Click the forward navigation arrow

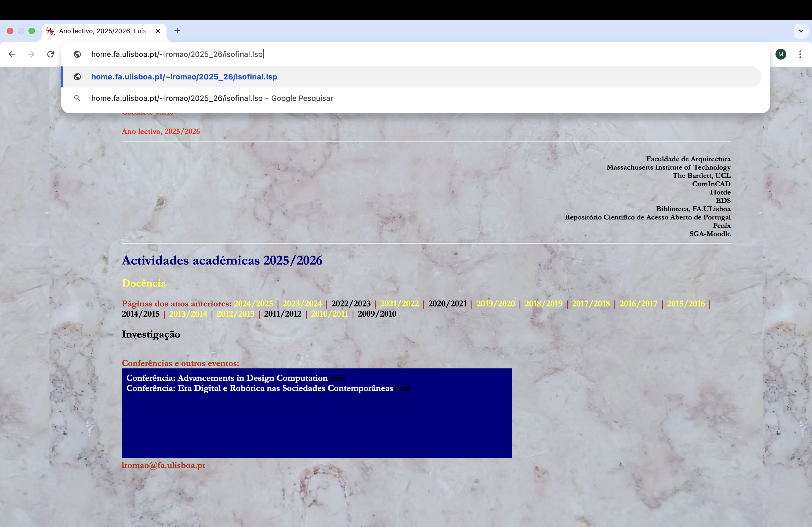coord(31,54)
